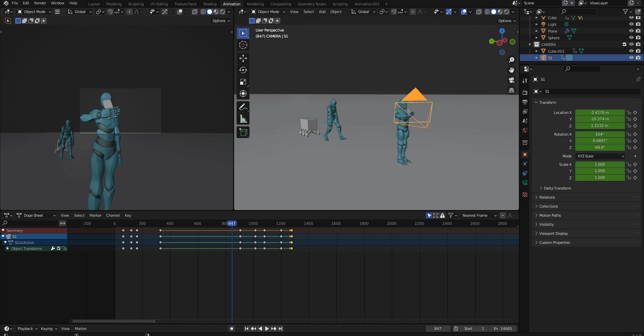The height and width of the screenshot is (336, 644).
Task: Open Dope Sheet mode dropdown
Action: pyautogui.click(x=36, y=215)
